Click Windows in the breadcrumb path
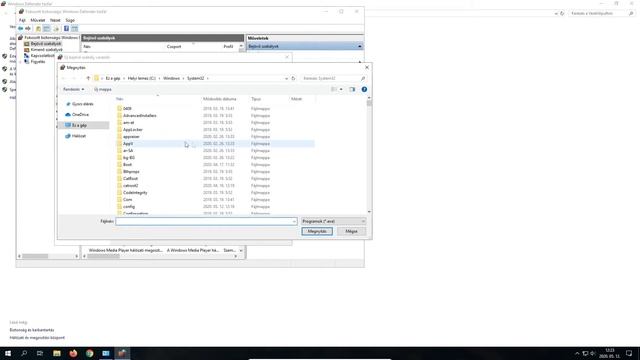 coord(171,78)
